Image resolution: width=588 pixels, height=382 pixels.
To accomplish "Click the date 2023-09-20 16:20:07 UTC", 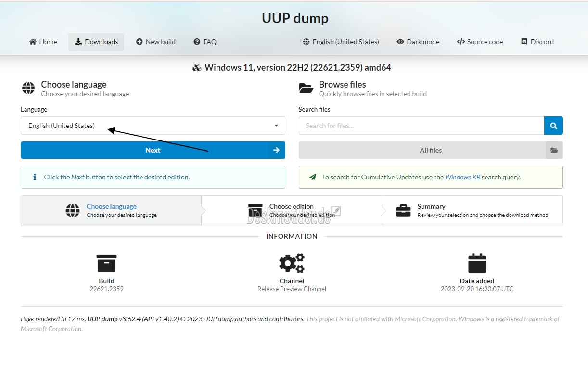I will tap(477, 289).
